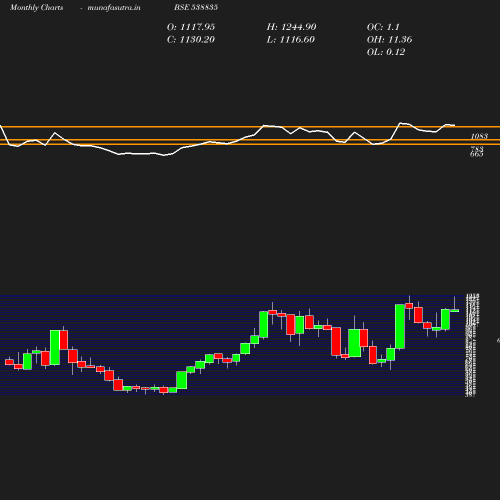
Task: Select the "OC: 1.1" reading
Action: [383, 27]
